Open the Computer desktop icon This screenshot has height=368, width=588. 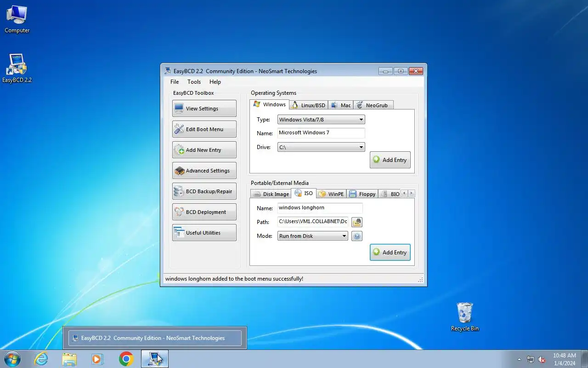pyautogui.click(x=17, y=19)
